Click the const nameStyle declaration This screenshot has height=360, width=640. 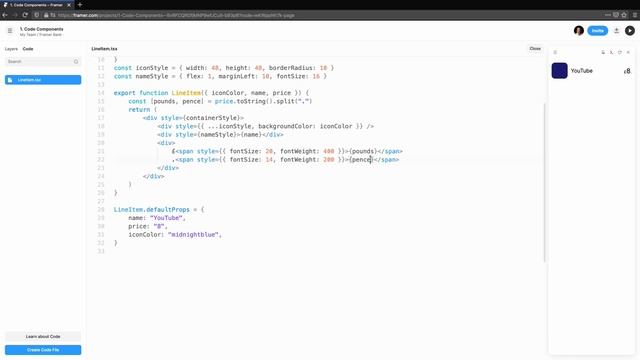(141, 76)
